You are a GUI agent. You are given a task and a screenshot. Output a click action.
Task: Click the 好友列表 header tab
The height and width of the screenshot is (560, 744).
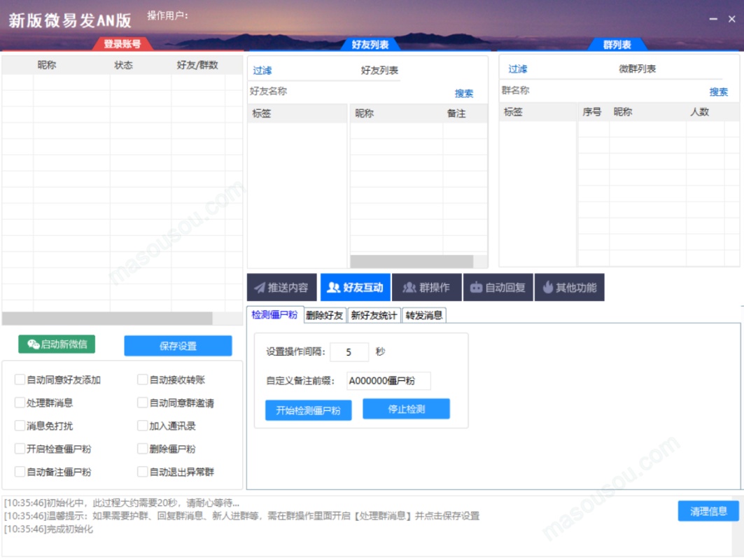point(370,45)
